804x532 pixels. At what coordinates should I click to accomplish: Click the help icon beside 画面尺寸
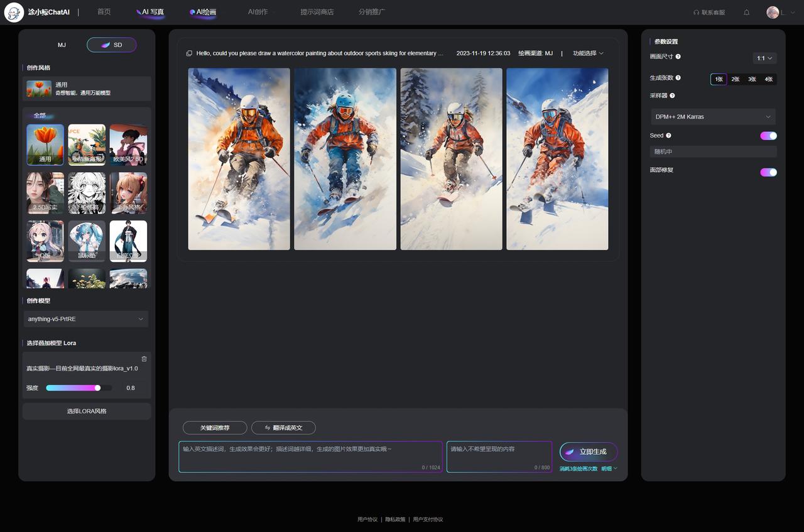point(678,57)
